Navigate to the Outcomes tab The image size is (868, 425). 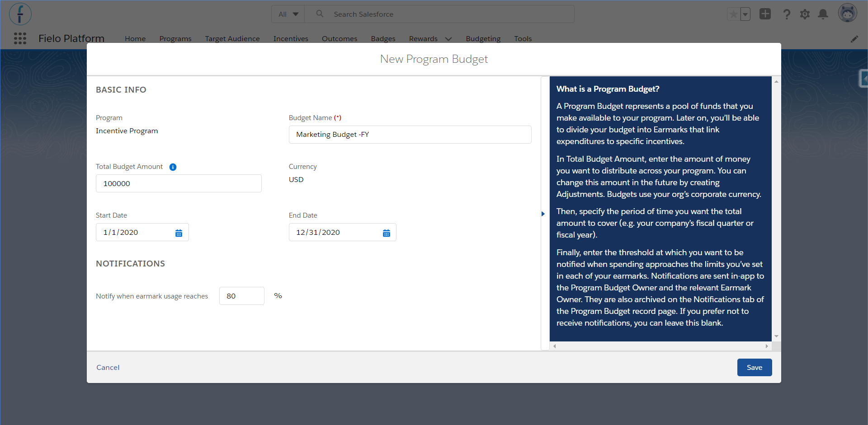(340, 39)
